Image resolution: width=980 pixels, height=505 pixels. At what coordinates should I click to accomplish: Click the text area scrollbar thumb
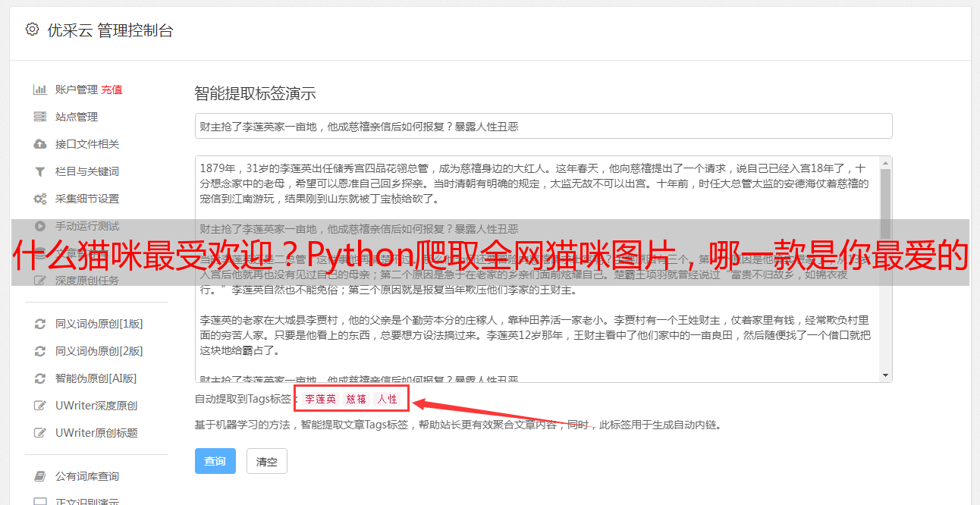click(x=885, y=203)
